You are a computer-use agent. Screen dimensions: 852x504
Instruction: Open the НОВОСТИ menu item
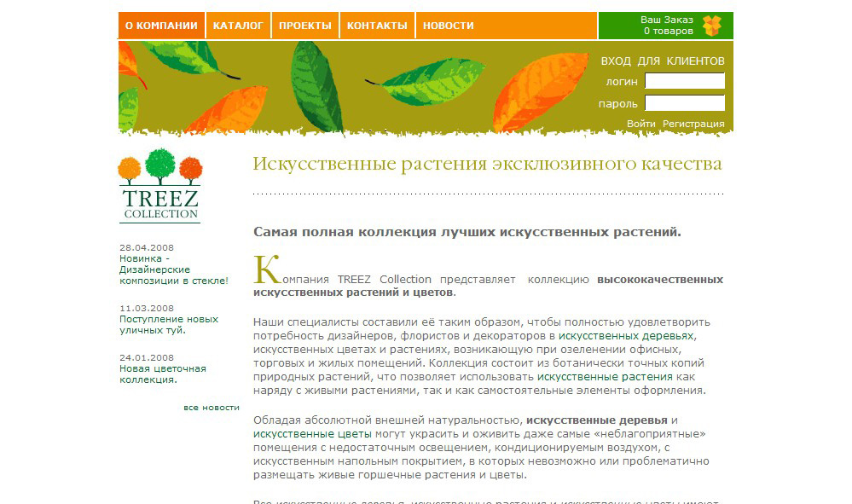click(449, 26)
